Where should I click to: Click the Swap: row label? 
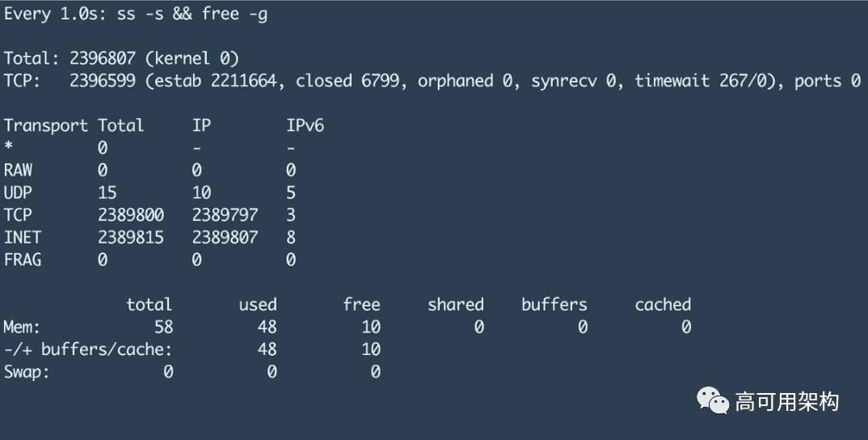click(x=27, y=371)
